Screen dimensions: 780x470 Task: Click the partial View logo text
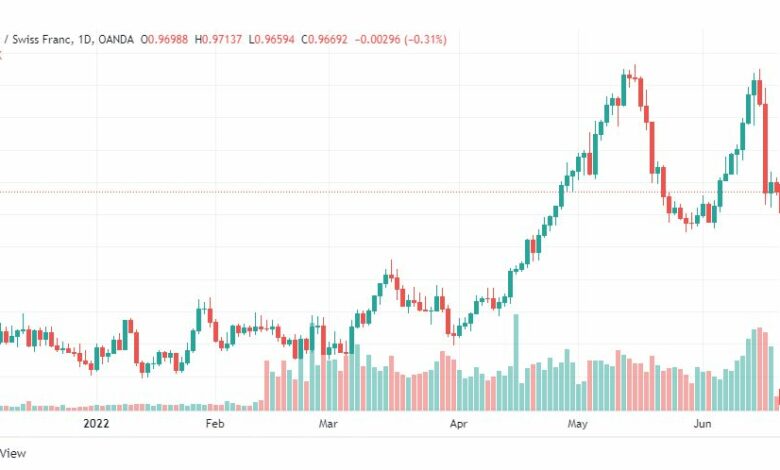(13, 453)
